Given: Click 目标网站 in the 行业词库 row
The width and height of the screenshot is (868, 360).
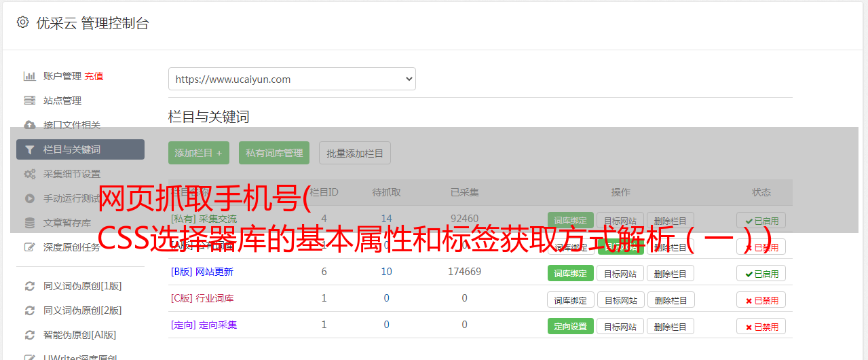Looking at the screenshot, I should click(x=620, y=300).
